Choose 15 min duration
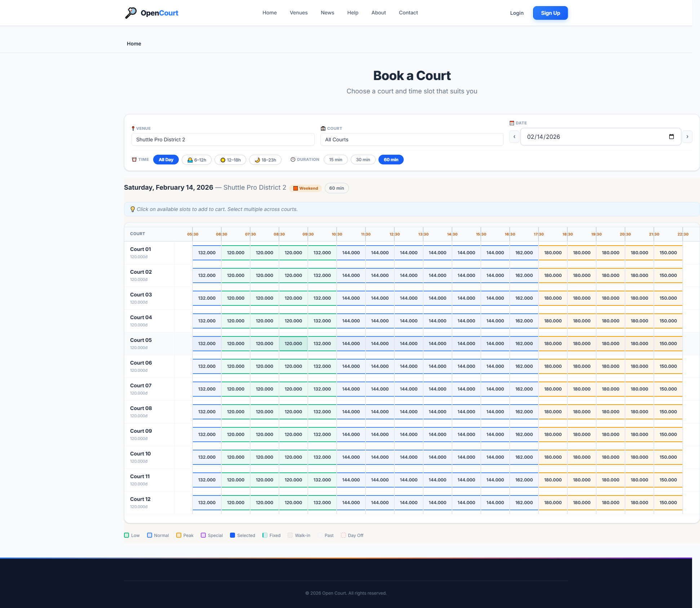Screen dimensions: 700x608 [335, 160]
